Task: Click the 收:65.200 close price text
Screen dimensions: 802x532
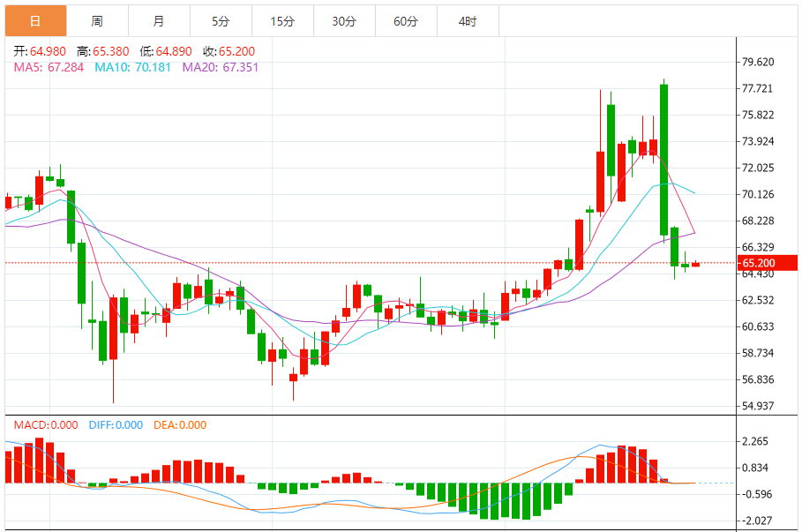Action: pyautogui.click(x=229, y=51)
